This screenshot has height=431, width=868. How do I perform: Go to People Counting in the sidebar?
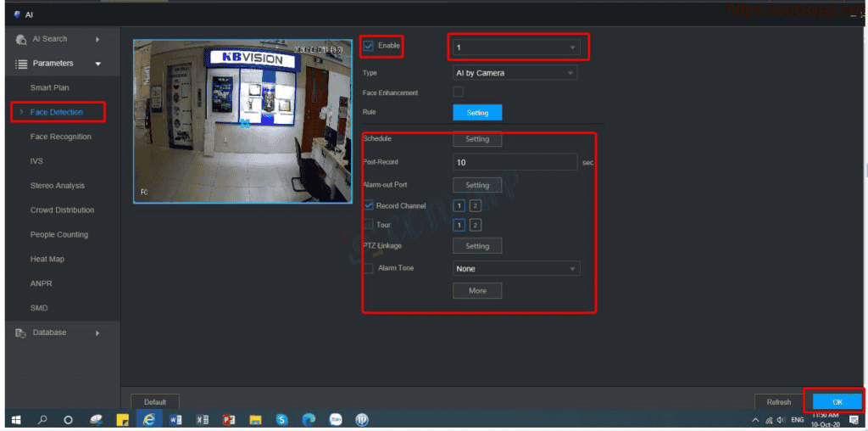[x=58, y=235]
